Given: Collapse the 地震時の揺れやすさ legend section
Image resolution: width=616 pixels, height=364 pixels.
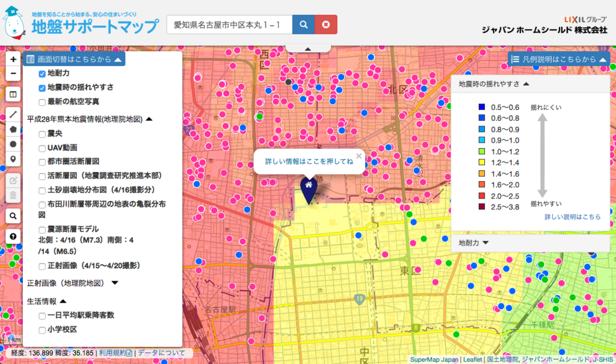Looking at the screenshot, I should (526, 84).
